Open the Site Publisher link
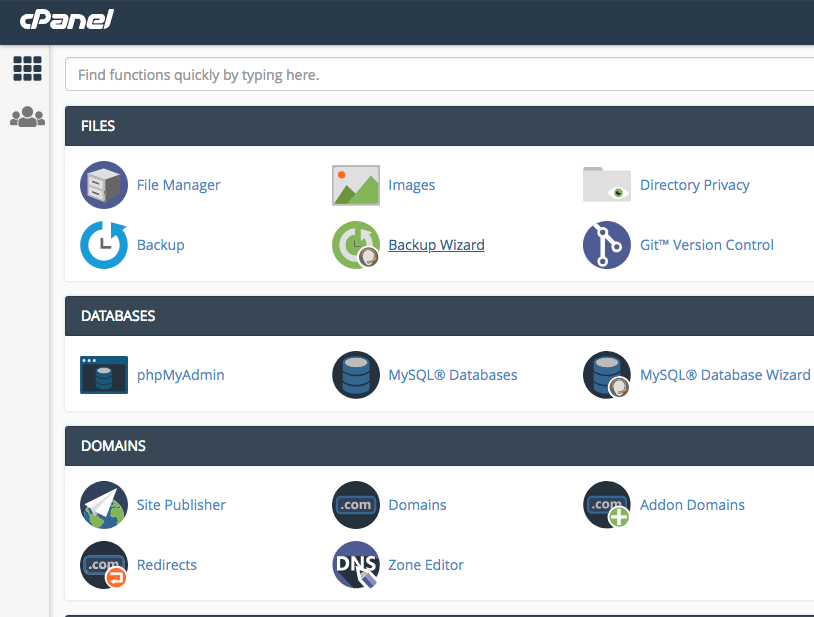The height and width of the screenshot is (617, 814). 181,505
